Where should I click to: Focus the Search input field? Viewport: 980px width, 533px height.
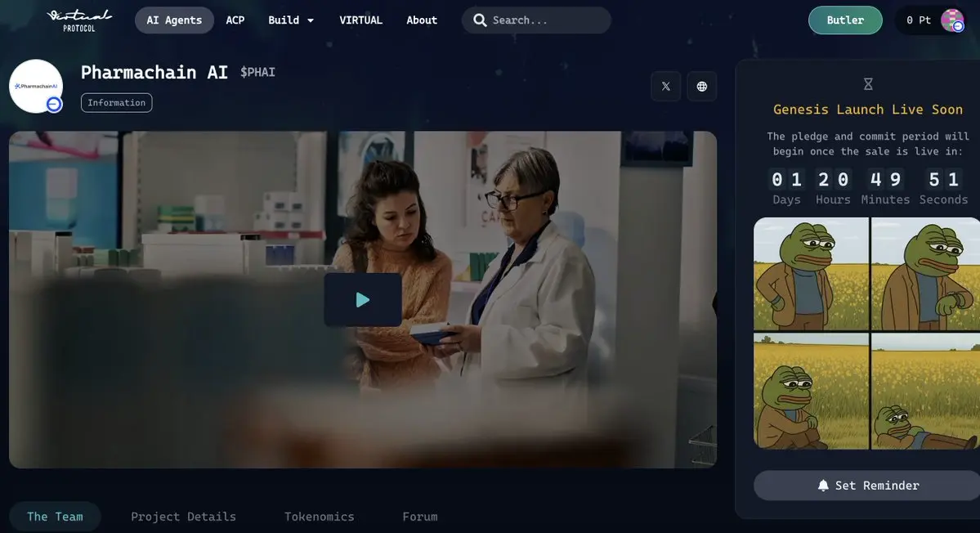tap(536, 20)
